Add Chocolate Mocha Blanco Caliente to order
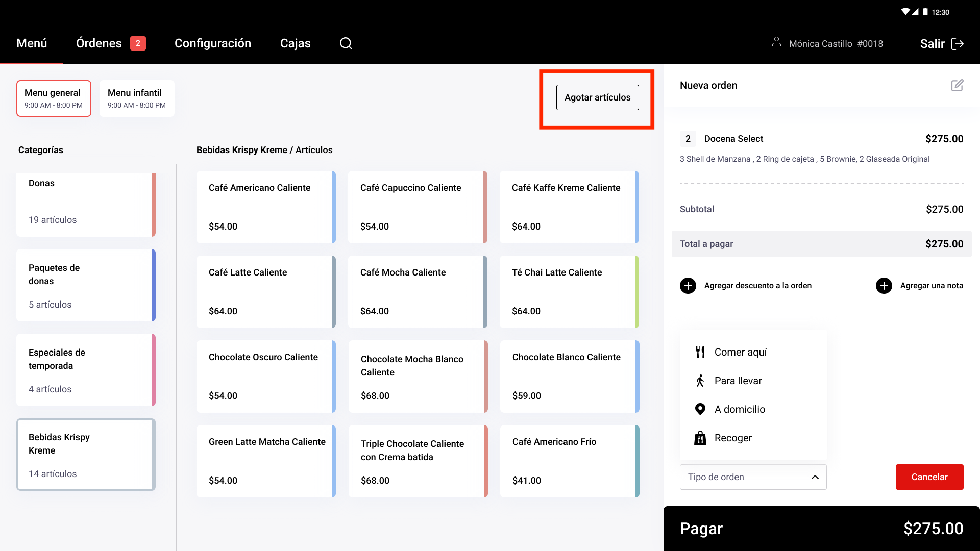The image size is (980, 551). coord(418,377)
